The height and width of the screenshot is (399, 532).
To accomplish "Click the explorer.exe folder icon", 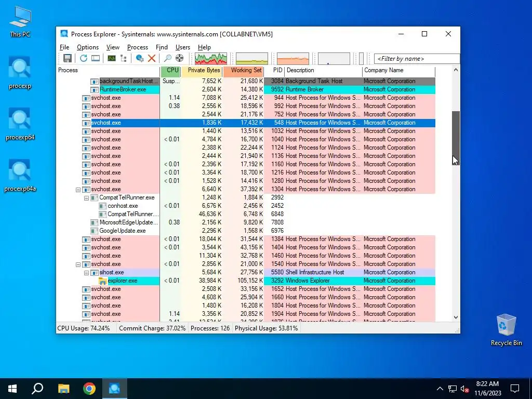I will pos(102,281).
